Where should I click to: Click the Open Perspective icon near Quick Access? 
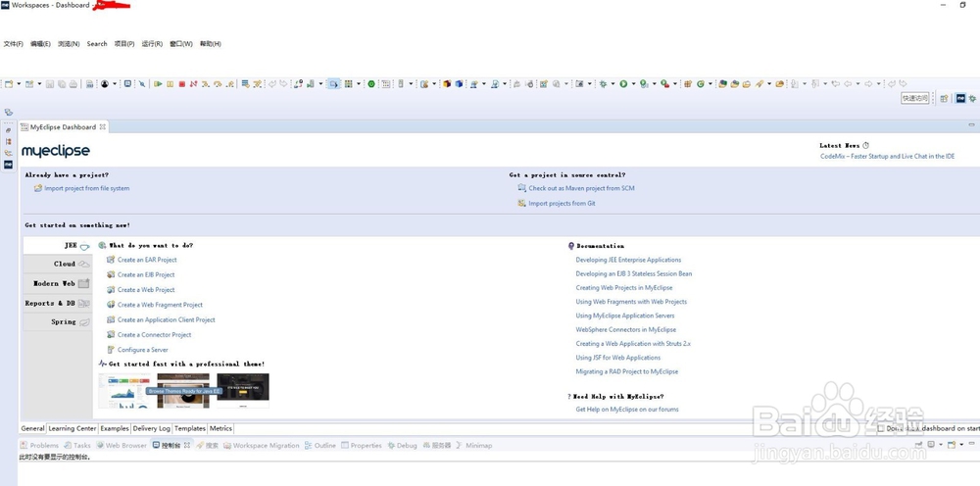pyautogui.click(x=945, y=98)
